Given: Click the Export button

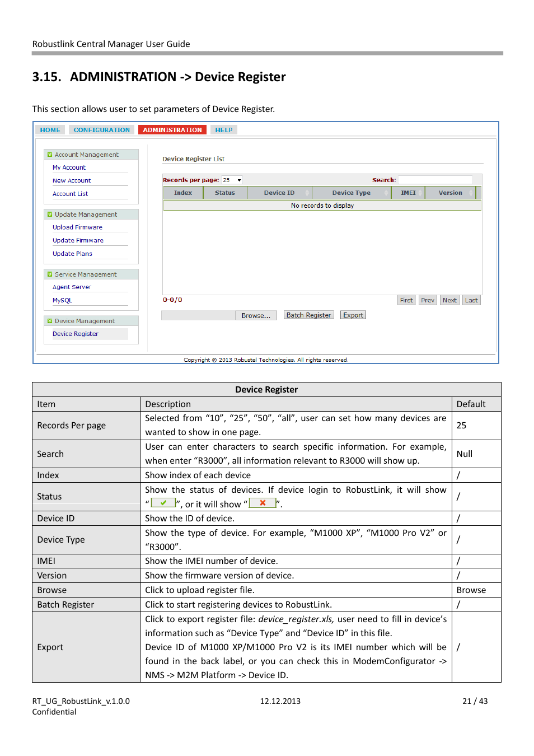Looking at the screenshot, I should tap(353, 315).
